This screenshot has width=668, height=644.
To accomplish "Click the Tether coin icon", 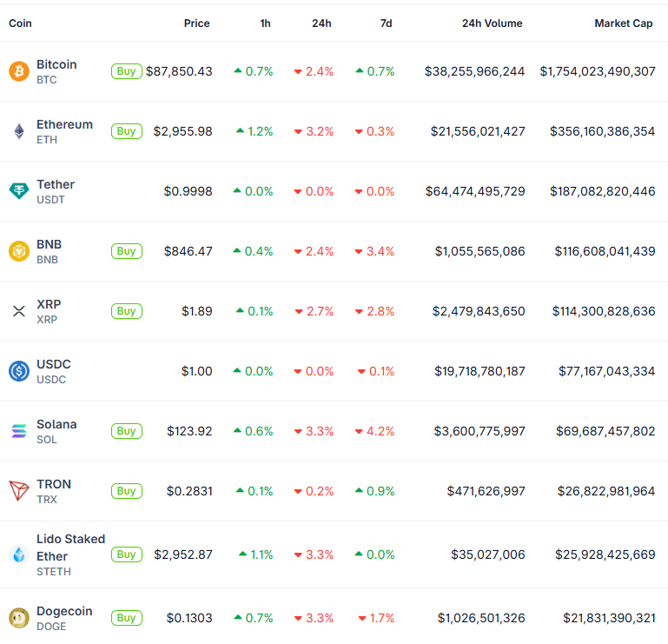I will click(18, 191).
